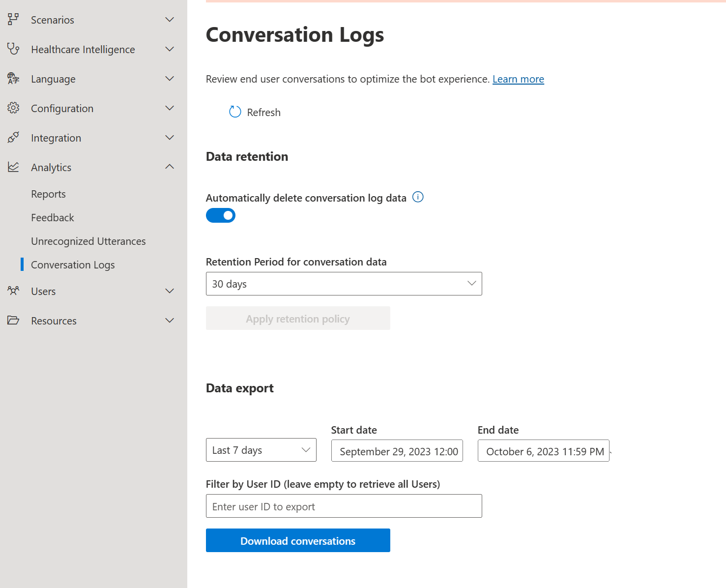Click the Analytics chart icon

click(x=13, y=167)
